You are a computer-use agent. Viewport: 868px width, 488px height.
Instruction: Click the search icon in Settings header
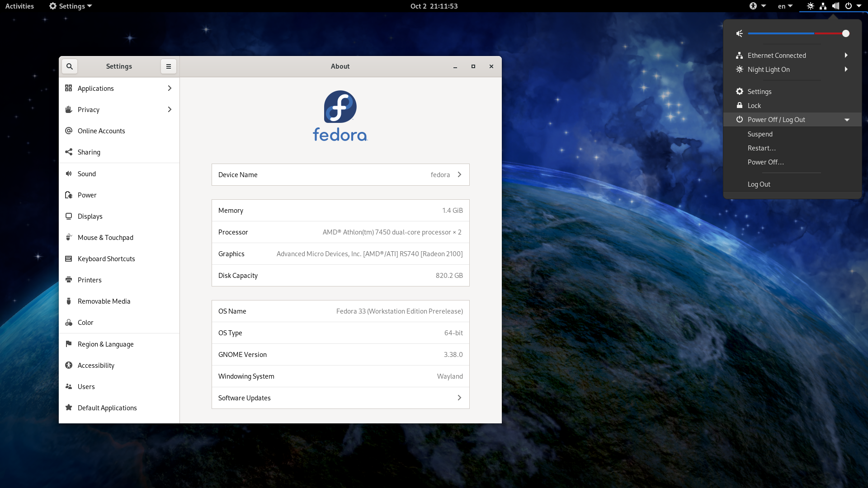coord(70,66)
